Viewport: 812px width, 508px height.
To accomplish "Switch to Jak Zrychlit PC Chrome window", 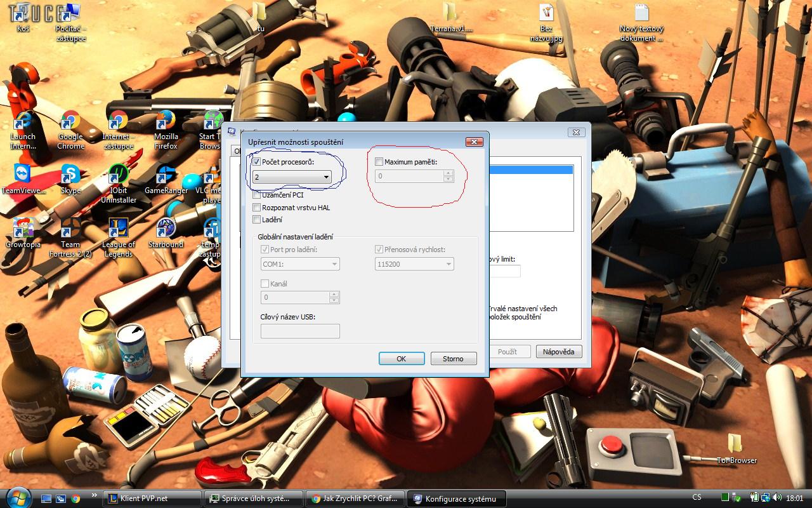I will pos(355,498).
